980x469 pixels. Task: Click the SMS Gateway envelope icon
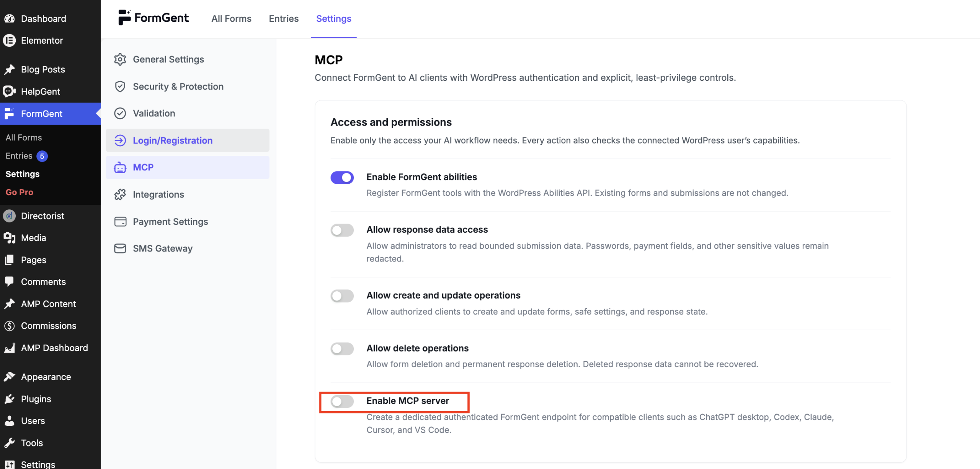120,248
